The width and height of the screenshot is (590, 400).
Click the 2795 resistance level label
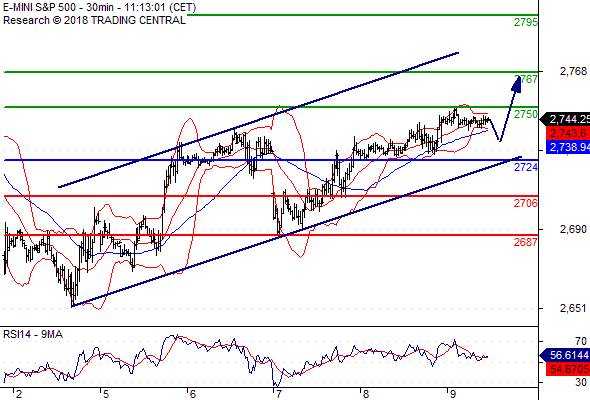(x=526, y=23)
